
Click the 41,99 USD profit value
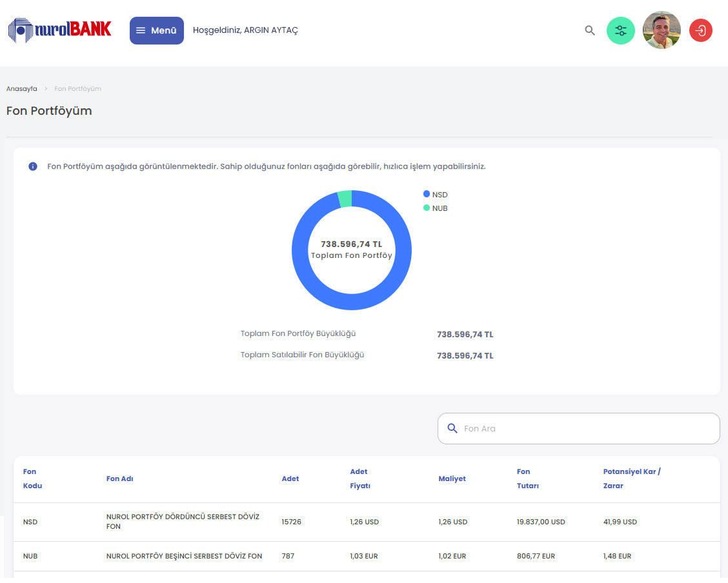tap(620, 522)
